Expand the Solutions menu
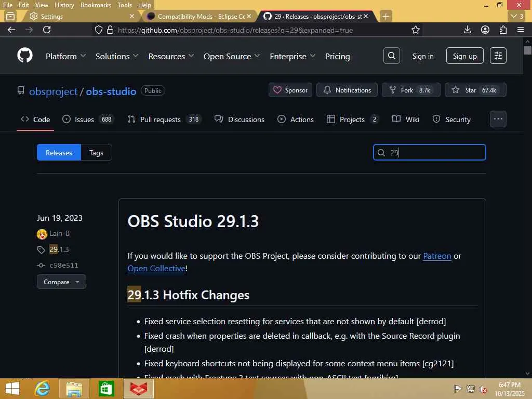The image size is (532, 399). [117, 56]
